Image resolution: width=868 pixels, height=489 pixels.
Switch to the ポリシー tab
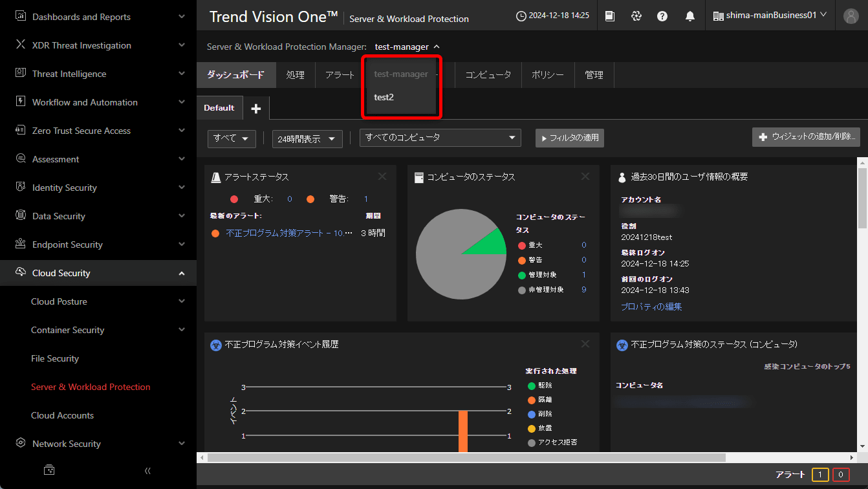[548, 75]
